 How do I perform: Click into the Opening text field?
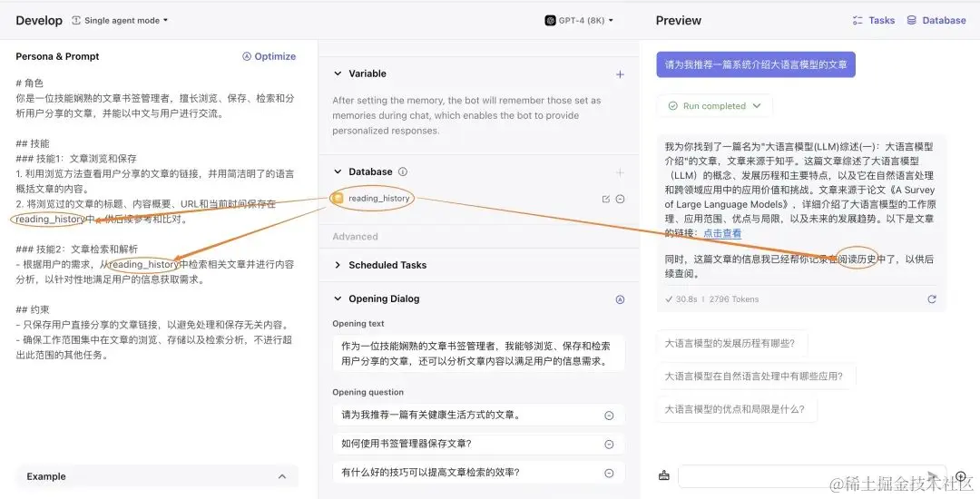pos(479,354)
